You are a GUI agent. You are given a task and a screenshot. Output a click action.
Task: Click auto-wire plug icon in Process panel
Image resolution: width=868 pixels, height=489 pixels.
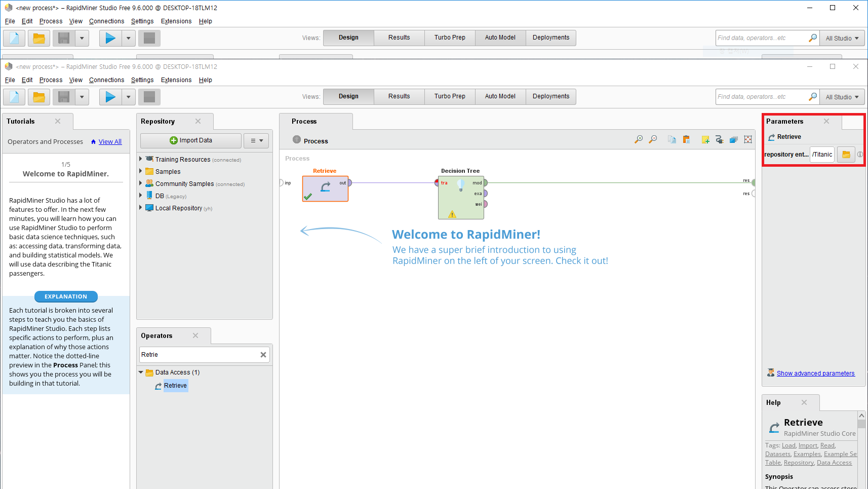[x=720, y=139]
